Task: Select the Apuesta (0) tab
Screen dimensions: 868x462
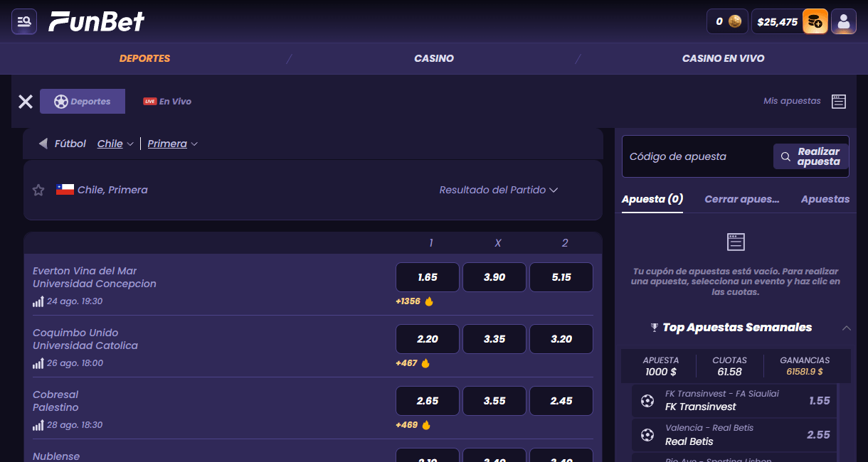Action: coord(652,199)
